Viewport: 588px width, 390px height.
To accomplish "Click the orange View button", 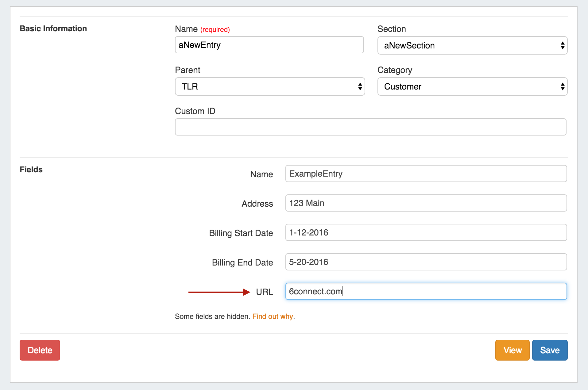I will pos(512,350).
